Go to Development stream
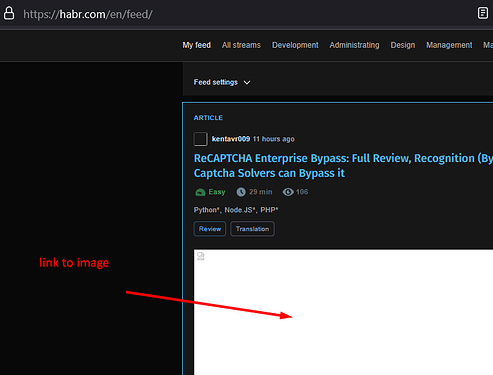This screenshot has height=375, width=493. tap(295, 45)
